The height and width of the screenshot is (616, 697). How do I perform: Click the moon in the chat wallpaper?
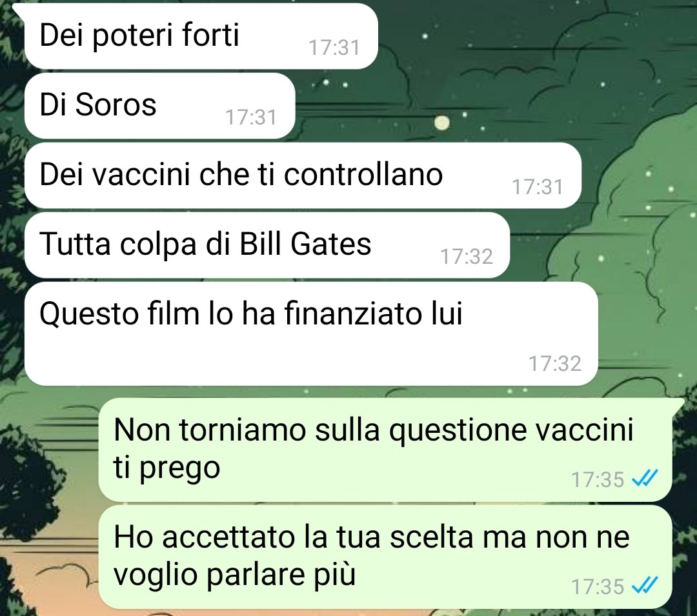pyautogui.click(x=441, y=123)
